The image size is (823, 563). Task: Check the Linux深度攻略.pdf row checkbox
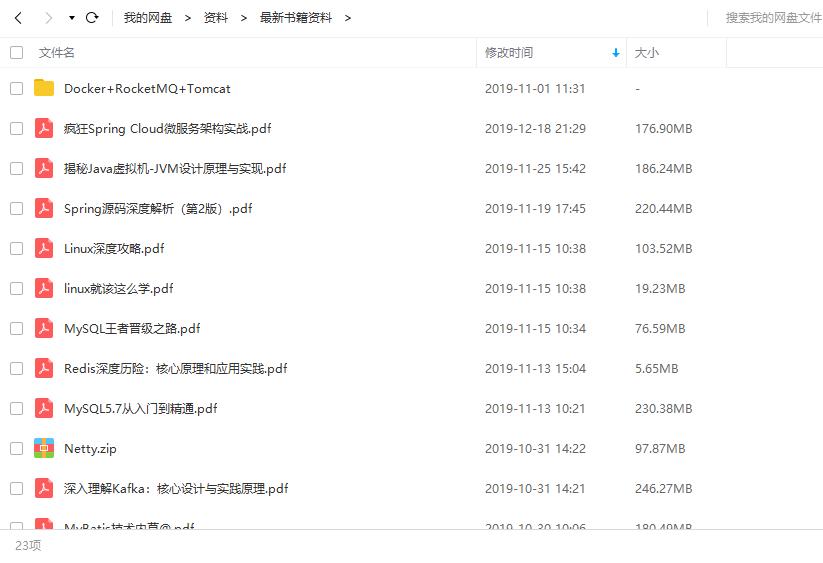click(x=17, y=248)
